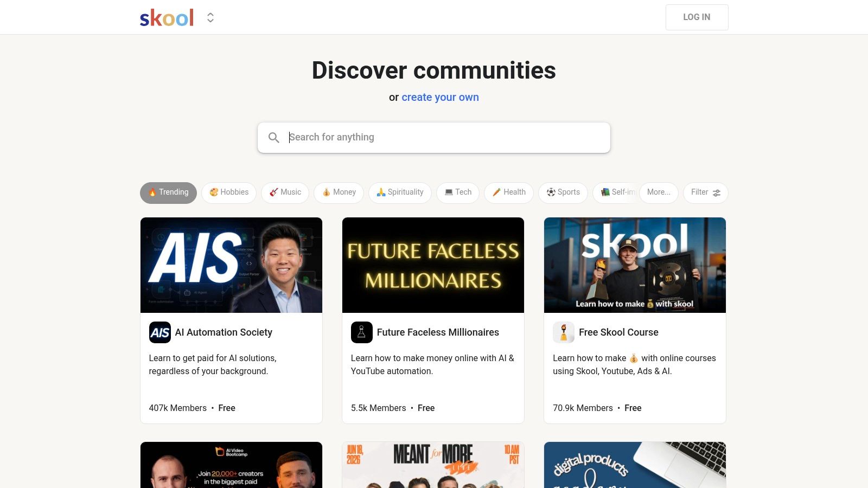Click the Future Faceless Millionaires banner image

pyautogui.click(x=433, y=265)
